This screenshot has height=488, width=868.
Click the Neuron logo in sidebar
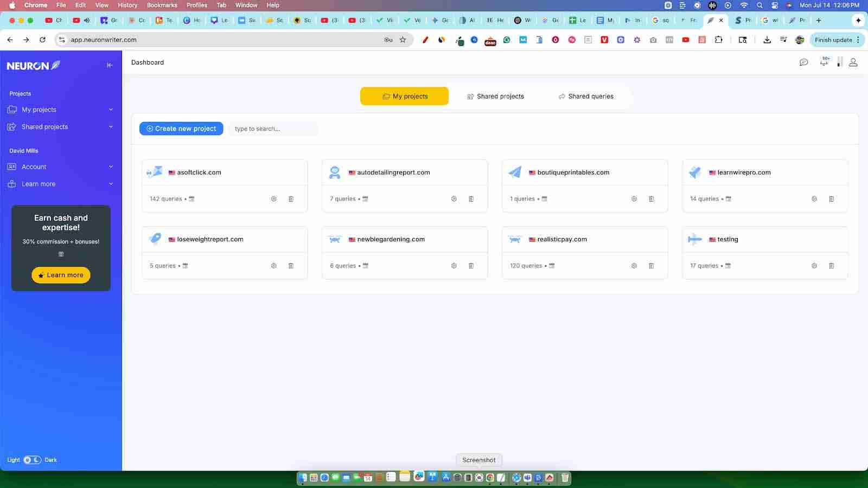[x=33, y=66]
